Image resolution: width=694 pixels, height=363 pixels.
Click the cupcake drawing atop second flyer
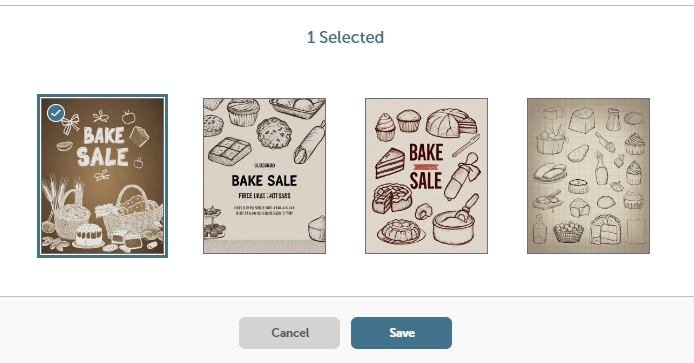[x=243, y=111]
